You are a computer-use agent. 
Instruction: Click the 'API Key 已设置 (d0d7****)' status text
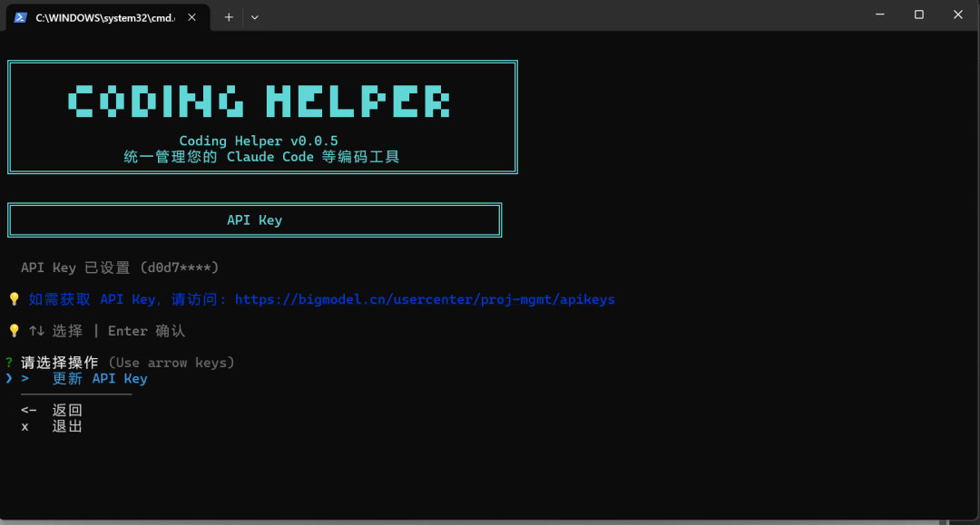[120, 267]
